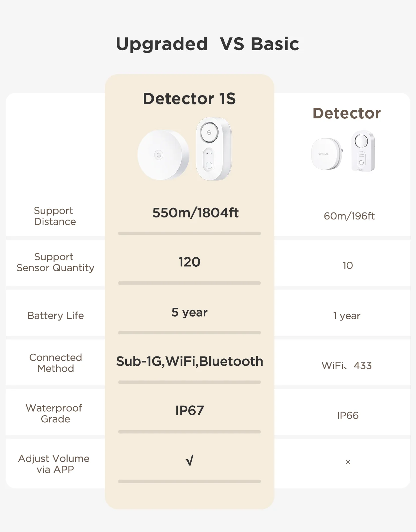416x532 pixels.
Task: Click the Support Distance row label
Action: coord(55,216)
